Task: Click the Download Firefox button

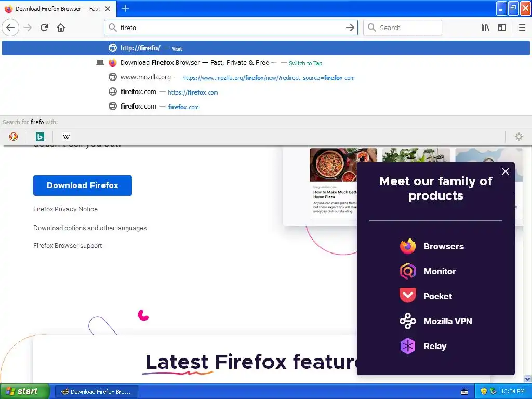Action: [83, 185]
